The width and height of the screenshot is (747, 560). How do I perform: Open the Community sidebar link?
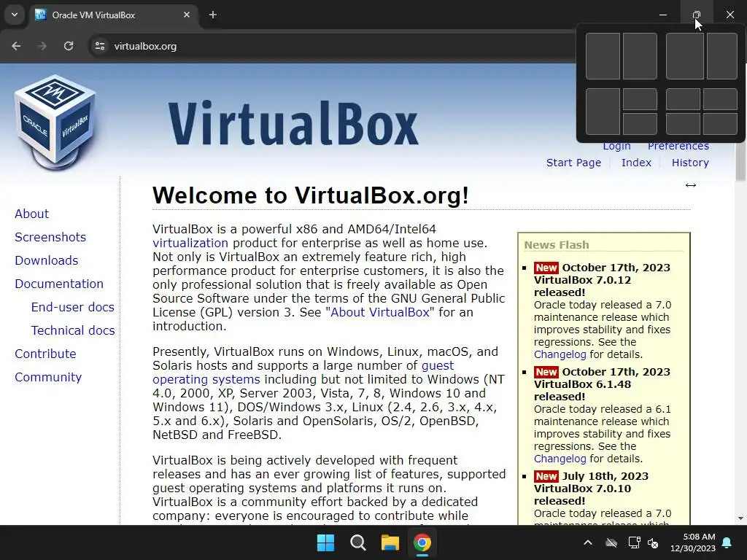tap(48, 377)
